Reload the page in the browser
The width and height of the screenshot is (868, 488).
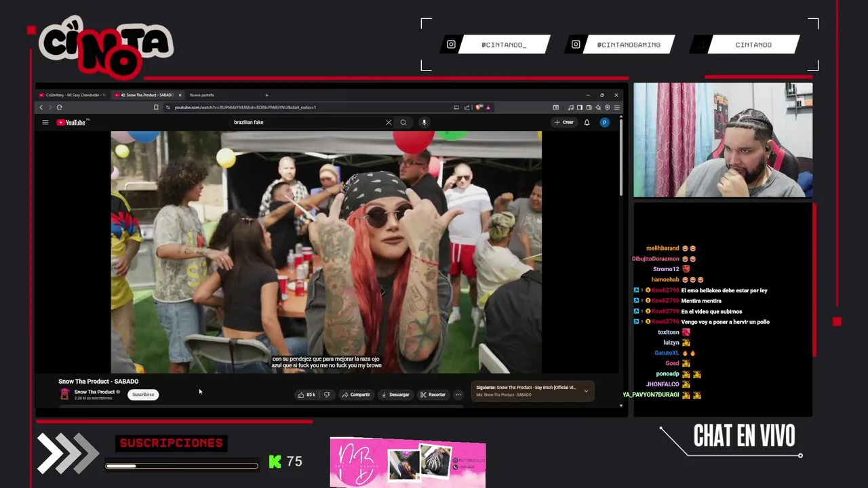59,107
